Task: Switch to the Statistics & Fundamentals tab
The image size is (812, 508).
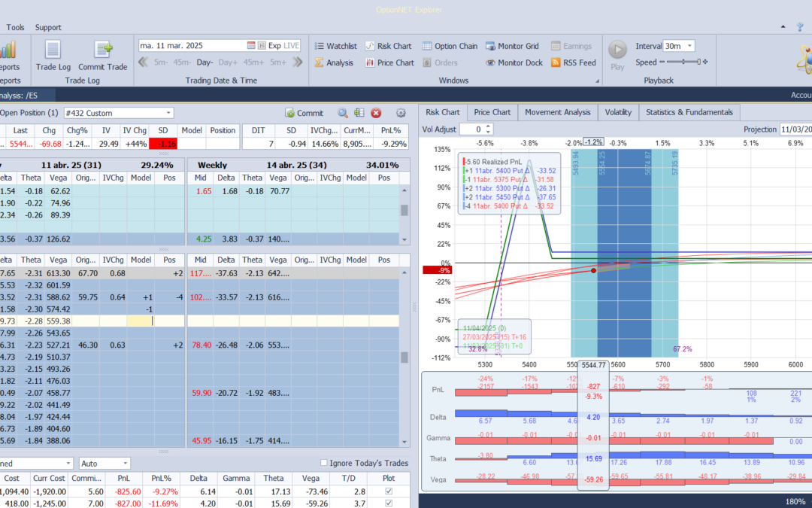Action: pos(689,112)
